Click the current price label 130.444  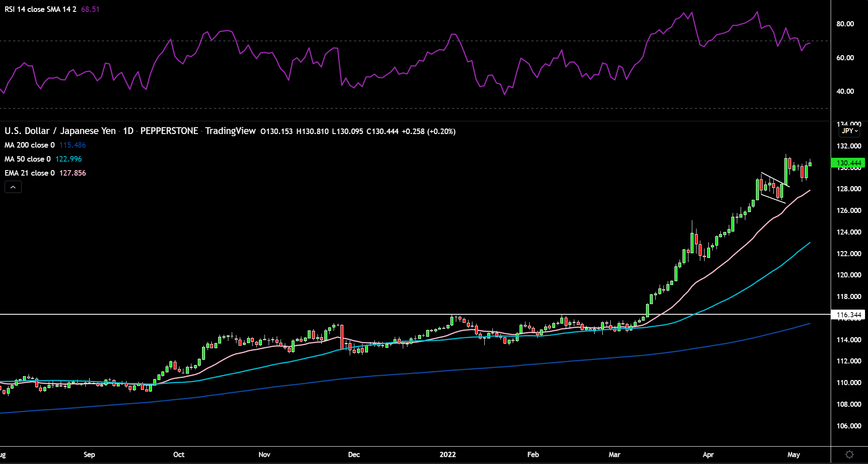pyautogui.click(x=848, y=163)
